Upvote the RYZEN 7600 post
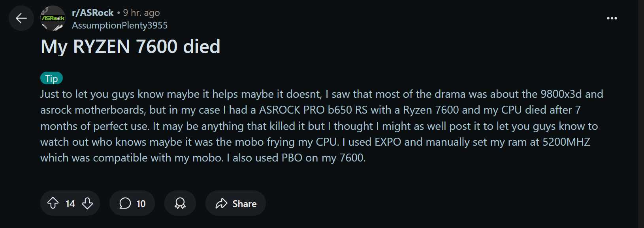This screenshot has height=228, width=644. coord(53,203)
